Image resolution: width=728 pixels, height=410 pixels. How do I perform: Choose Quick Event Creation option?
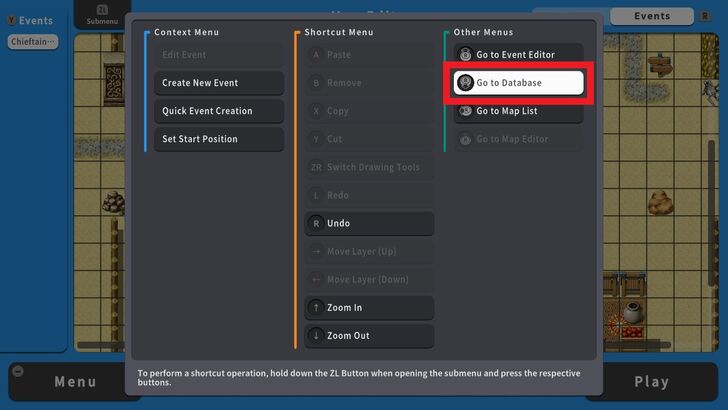point(219,111)
